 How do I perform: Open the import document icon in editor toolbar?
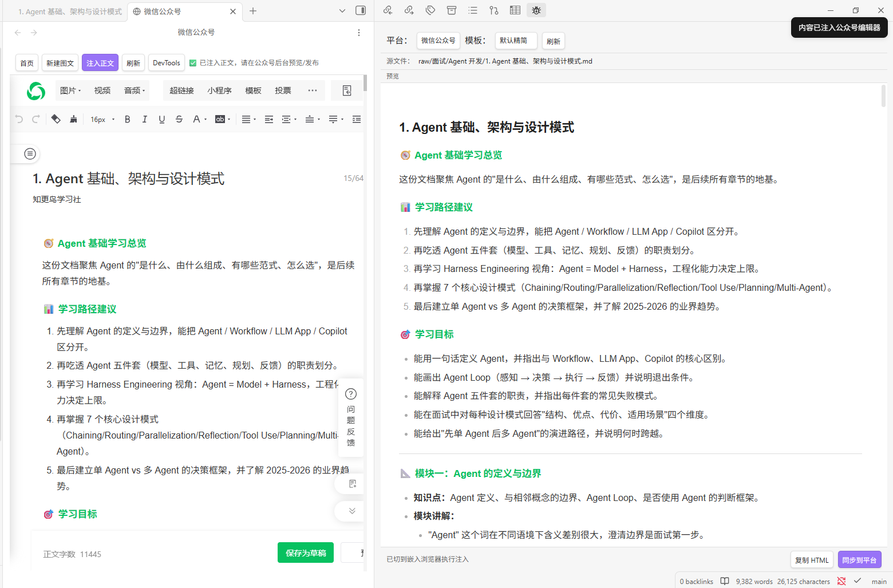pyautogui.click(x=347, y=90)
